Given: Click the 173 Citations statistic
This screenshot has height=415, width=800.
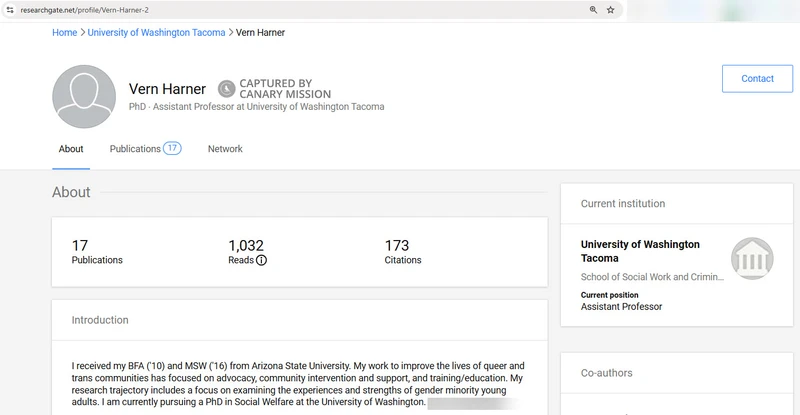Looking at the screenshot, I should pos(403,252).
